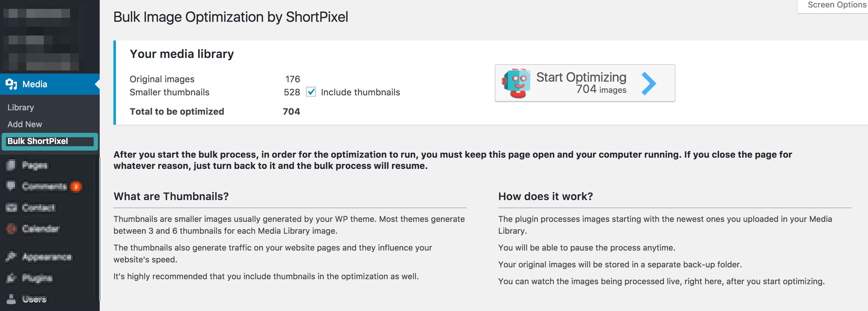Click the Pages icon in the sidebar

point(11,165)
